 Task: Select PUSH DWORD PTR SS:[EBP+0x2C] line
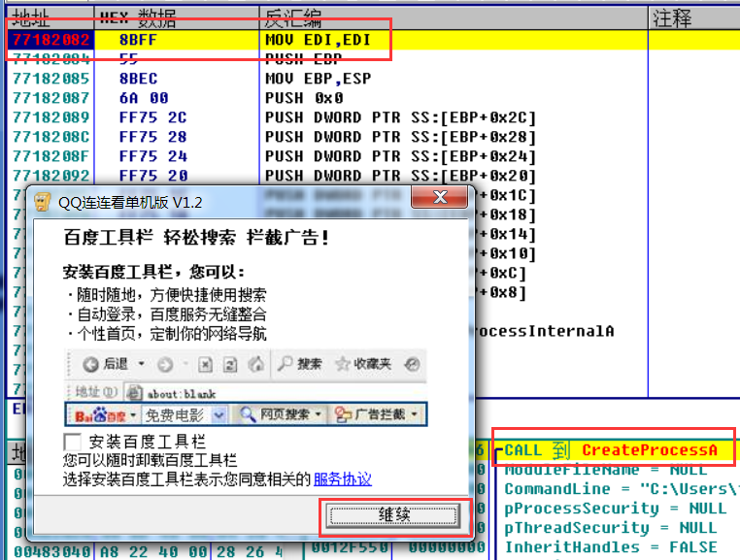click(400, 117)
